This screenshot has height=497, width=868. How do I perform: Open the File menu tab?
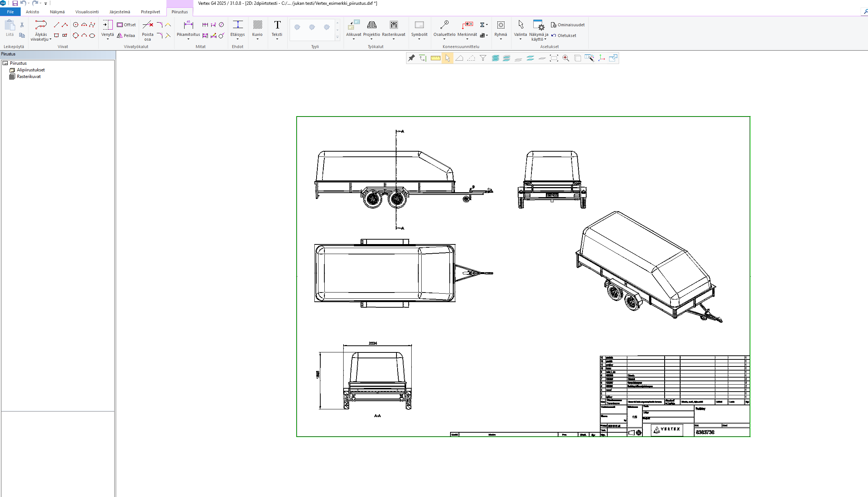click(10, 12)
